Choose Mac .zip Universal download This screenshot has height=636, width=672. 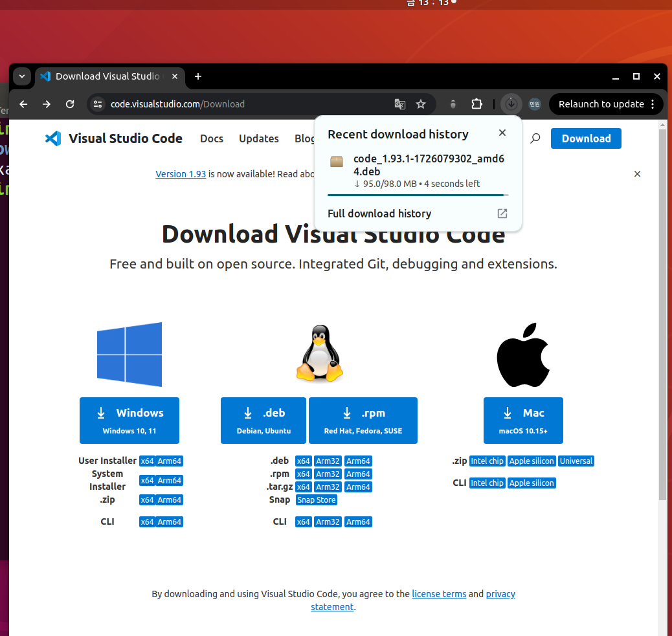click(576, 461)
